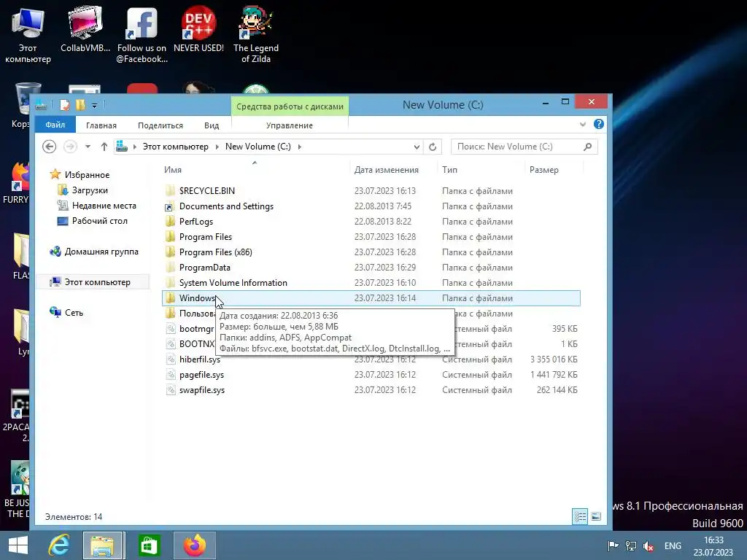The image size is (747, 560).
Task: Expand chevron after Этот компьютер breadcrumb
Action: tap(217, 147)
